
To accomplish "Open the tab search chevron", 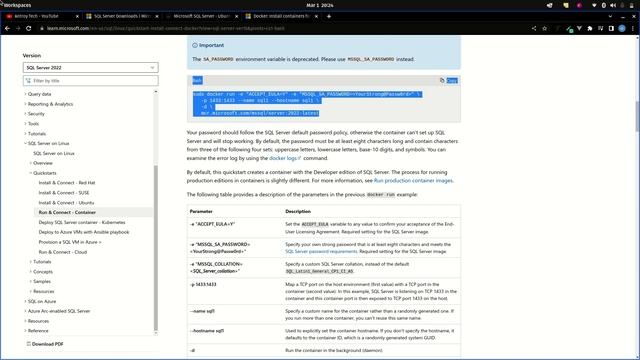I will click(x=610, y=16).
